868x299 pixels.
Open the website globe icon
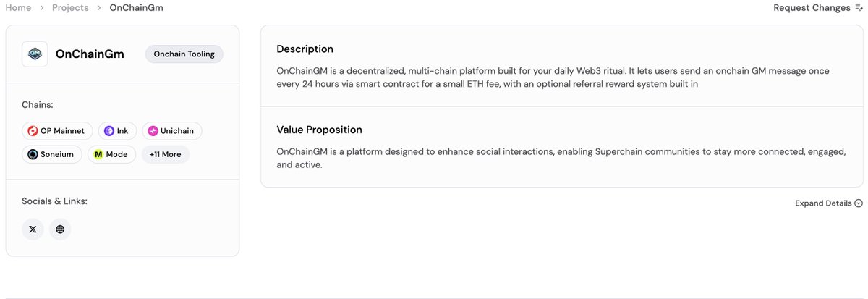60,229
